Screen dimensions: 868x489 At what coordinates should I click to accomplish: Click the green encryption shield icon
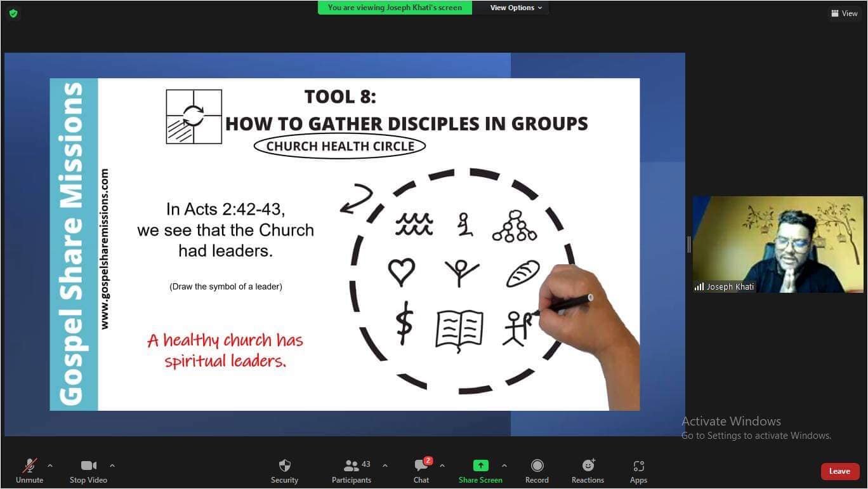pos(13,13)
